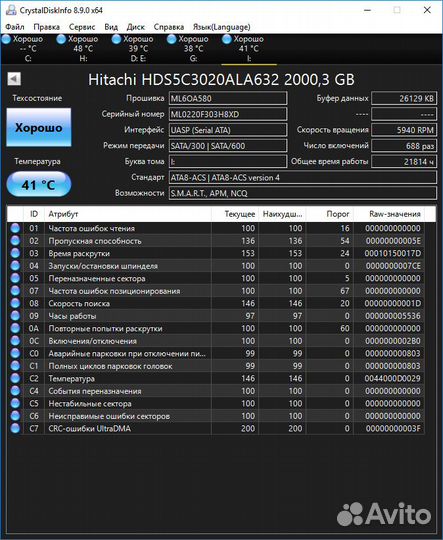Click the transfer mode field SATA/300 | SATA/600

228,146
